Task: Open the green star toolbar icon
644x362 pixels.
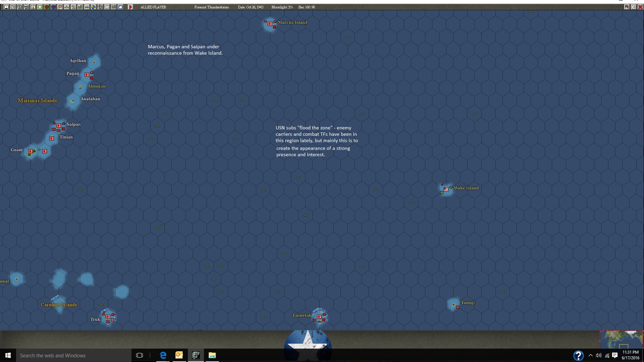Action: coord(40,7)
